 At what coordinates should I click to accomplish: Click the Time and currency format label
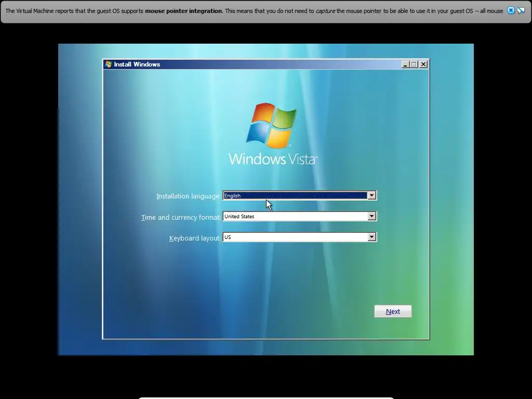pyautogui.click(x=181, y=217)
